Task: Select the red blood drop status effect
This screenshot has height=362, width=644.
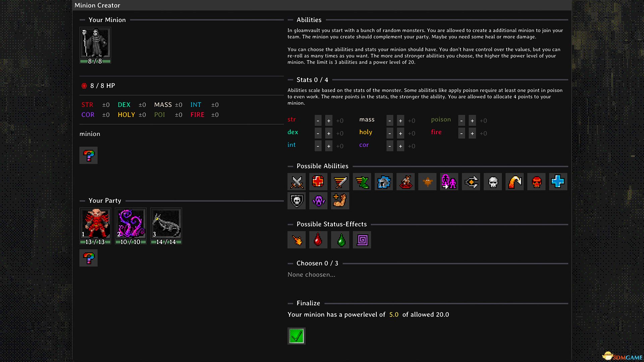Action: pos(318,240)
